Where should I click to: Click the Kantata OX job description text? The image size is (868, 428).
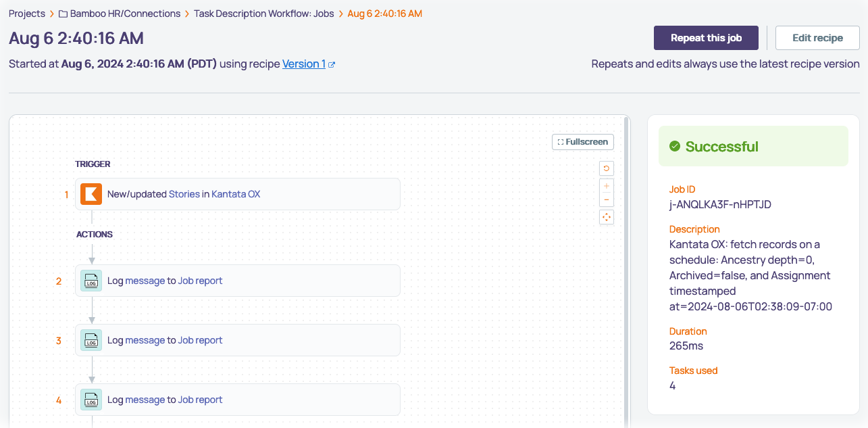[x=750, y=275]
